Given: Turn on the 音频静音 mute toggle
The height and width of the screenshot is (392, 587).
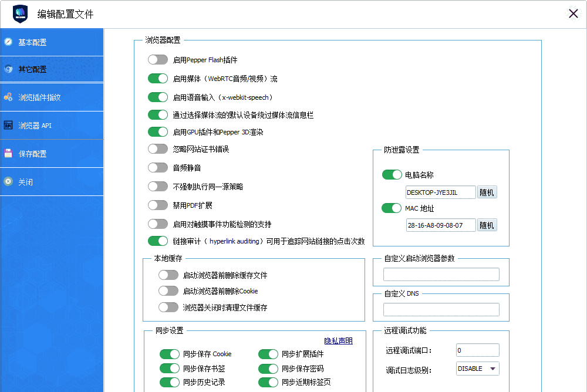Looking at the screenshot, I should [x=158, y=169].
